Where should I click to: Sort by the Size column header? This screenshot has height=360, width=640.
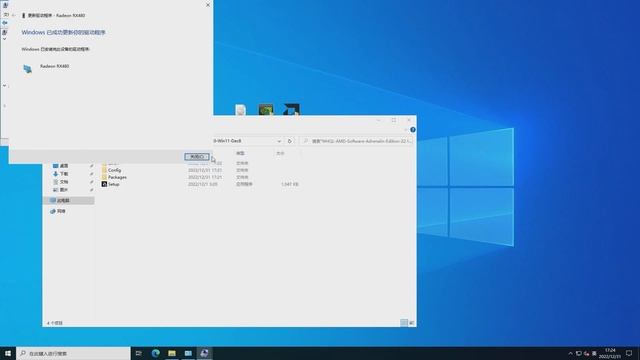280,153
